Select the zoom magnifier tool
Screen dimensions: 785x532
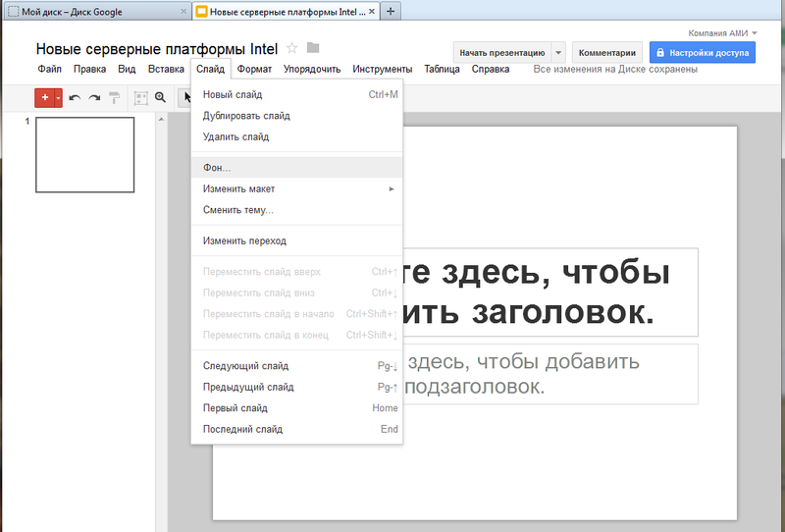click(160, 98)
